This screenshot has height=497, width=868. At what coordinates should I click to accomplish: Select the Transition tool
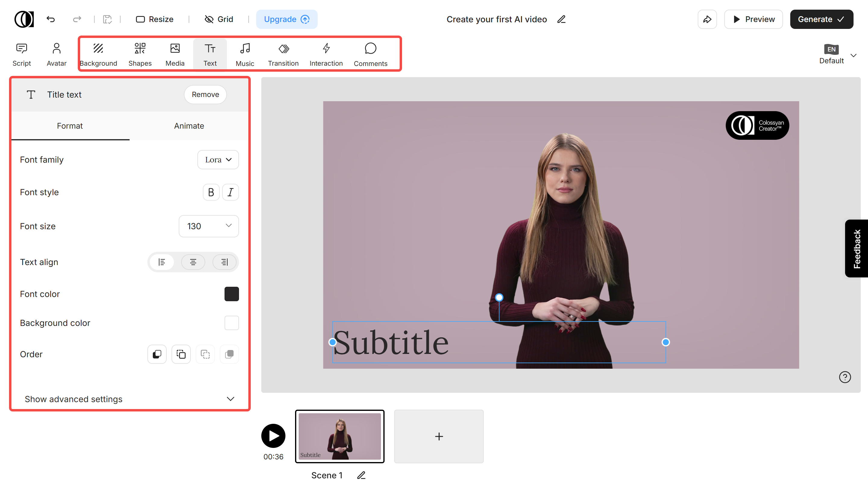283,54
